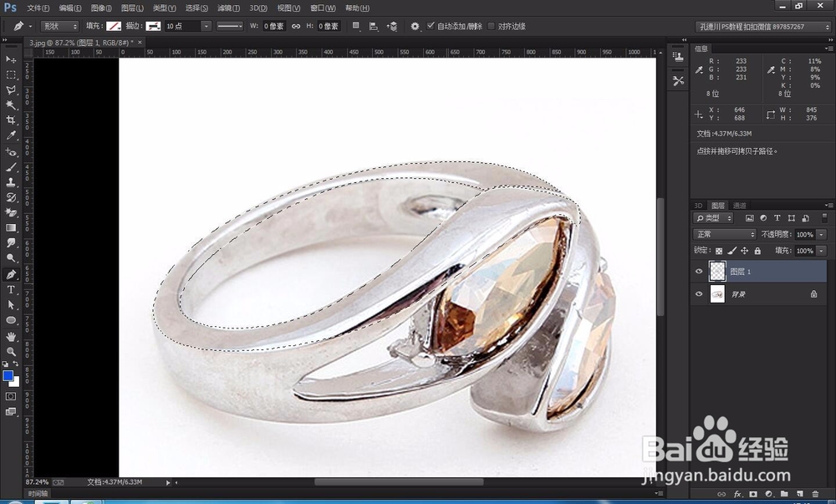
Task: Open the 选择 menu
Action: [x=196, y=8]
